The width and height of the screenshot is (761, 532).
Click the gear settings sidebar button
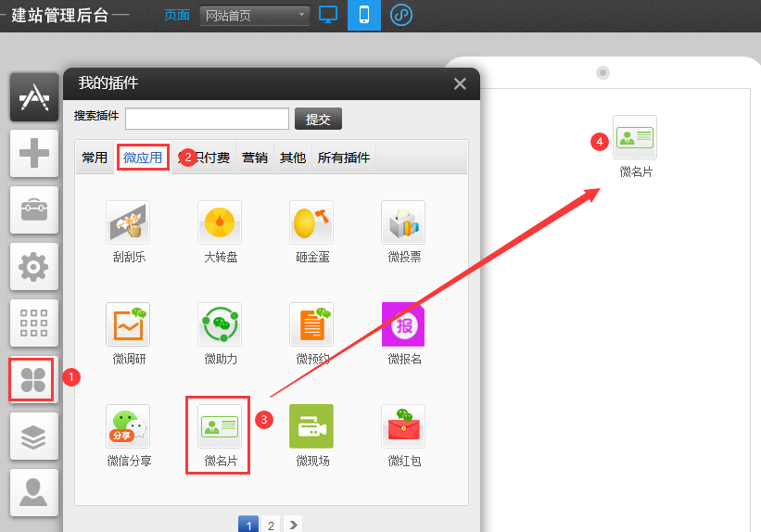(33, 267)
